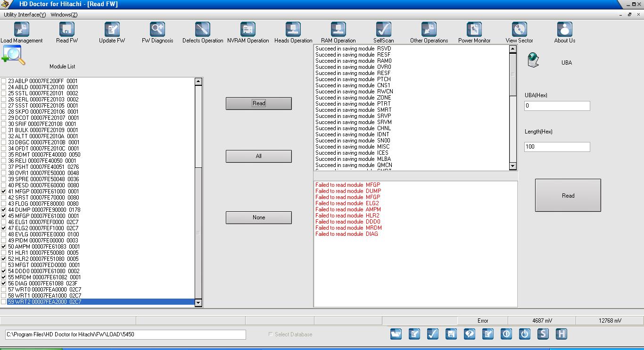Click the success log scroll-down arrow
The width and height of the screenshot is (644, 350).
tap(513, 166)
